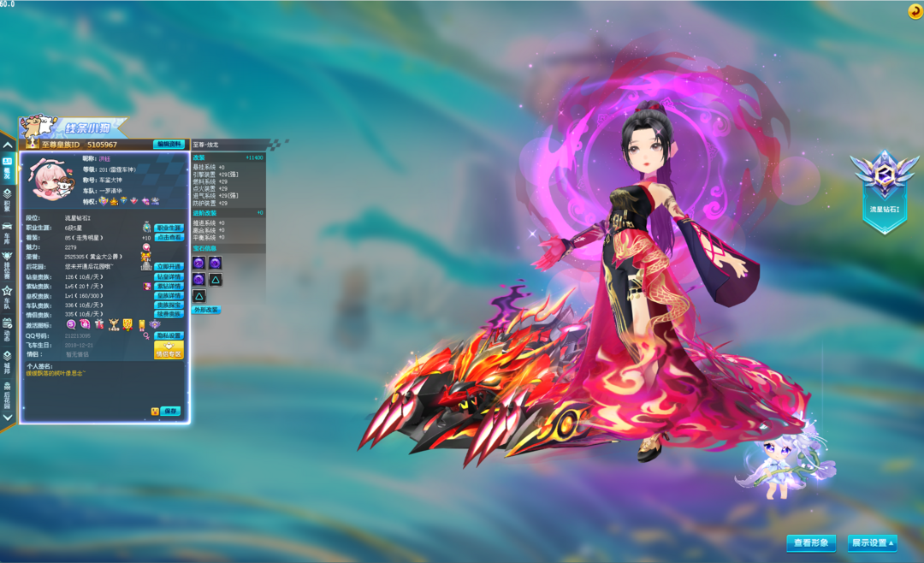
Task: Open the 后花园 garden sidebar tab
Action: [7, 395]
